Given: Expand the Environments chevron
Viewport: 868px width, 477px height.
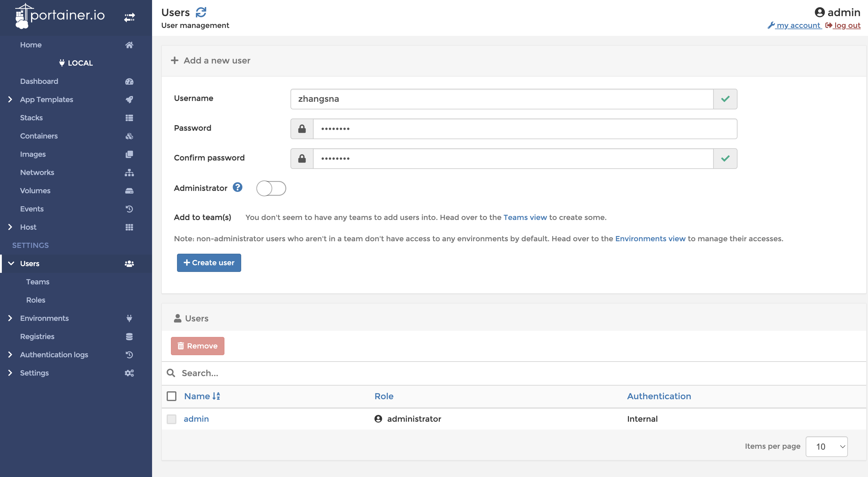Looking at the screenshot, I should 10,318.
